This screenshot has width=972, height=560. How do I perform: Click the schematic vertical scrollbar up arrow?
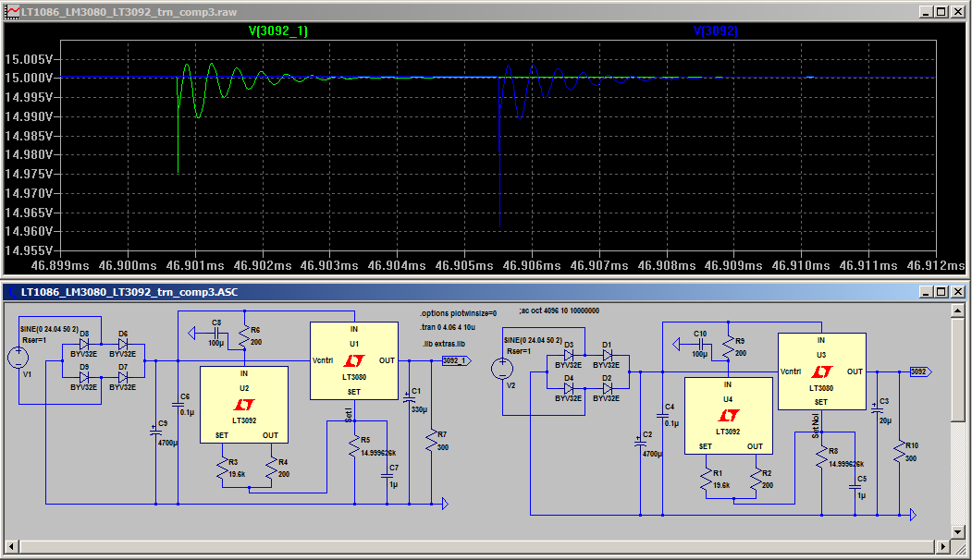pyautogui.click(x=958, y=311)
